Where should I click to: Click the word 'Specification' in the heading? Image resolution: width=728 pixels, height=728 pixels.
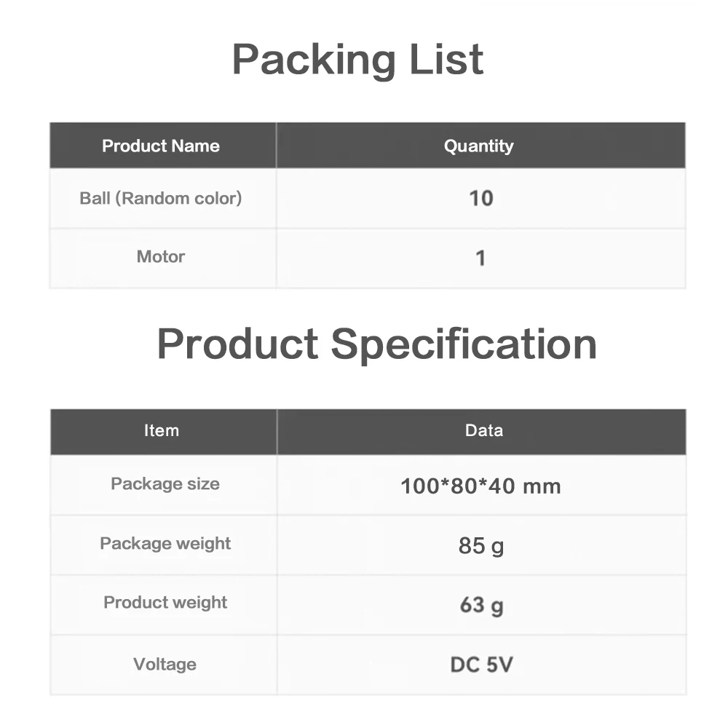tap(464, 344)
